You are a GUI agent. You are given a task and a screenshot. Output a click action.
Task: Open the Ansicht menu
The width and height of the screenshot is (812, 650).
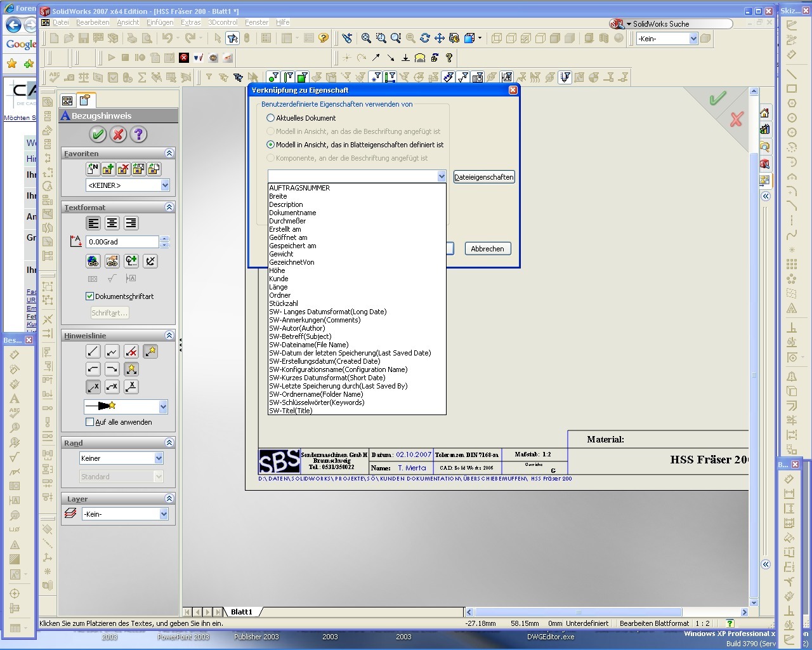tap(128, 22)
